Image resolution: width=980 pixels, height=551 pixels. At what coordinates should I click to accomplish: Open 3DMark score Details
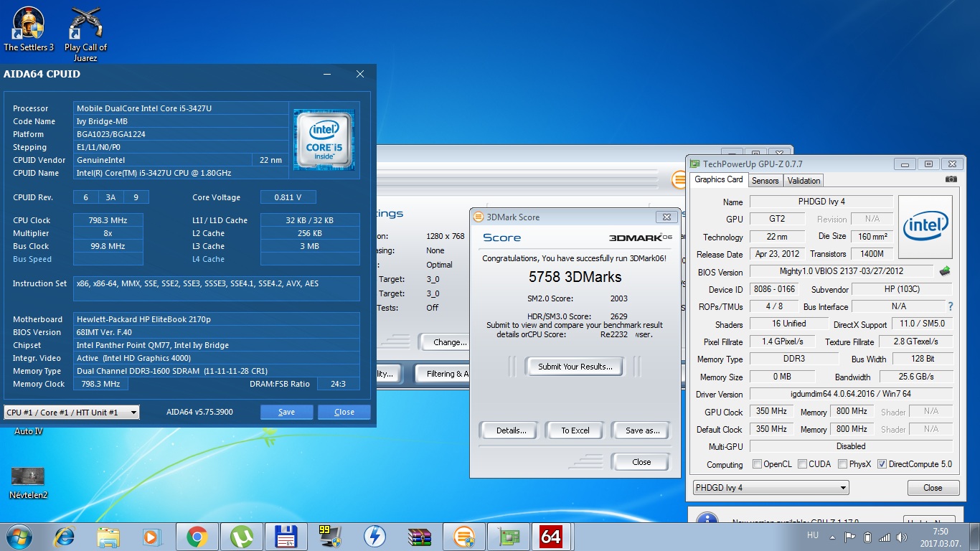pyautogui.click(x=511, y=430)
